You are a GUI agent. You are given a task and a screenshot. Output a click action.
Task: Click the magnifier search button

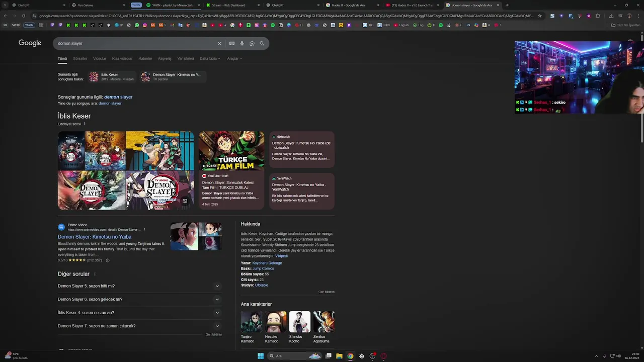pos(262,43)
